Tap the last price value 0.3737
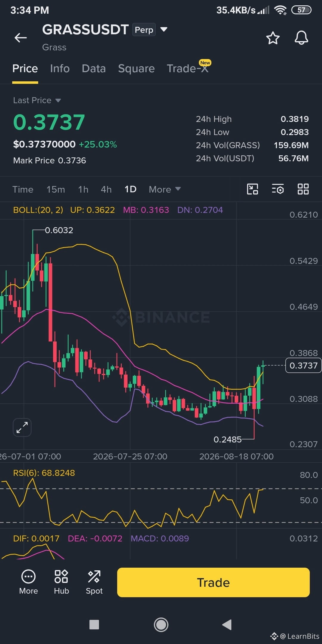The image size is (322, 644). (49, 122)
